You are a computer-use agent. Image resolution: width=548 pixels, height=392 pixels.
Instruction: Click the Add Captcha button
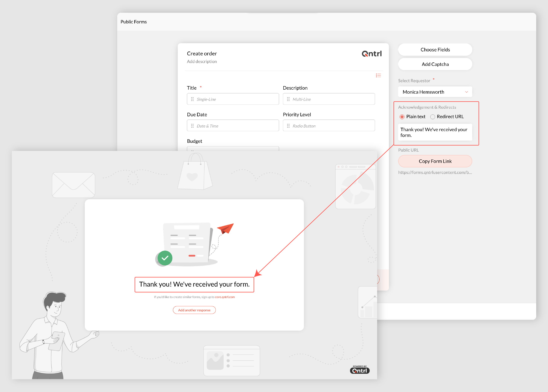pyautogui.click(x=435, y=64)
